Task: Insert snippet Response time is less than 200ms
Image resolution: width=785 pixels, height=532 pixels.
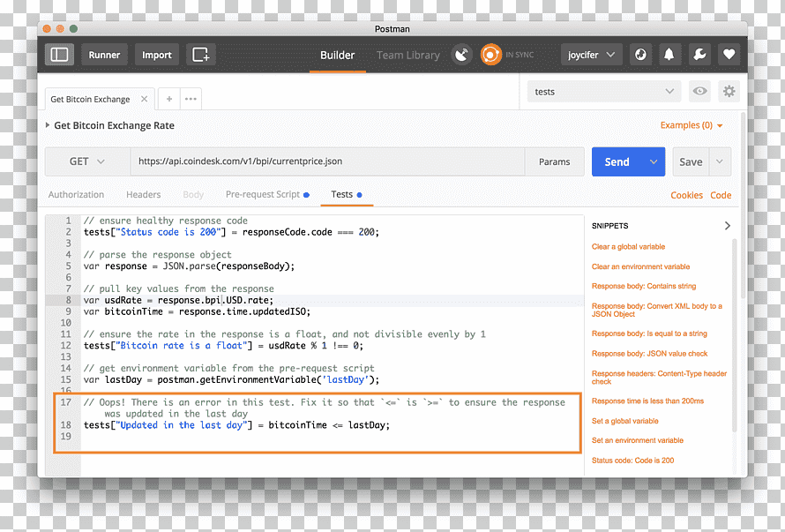Action: click(647, 401)
